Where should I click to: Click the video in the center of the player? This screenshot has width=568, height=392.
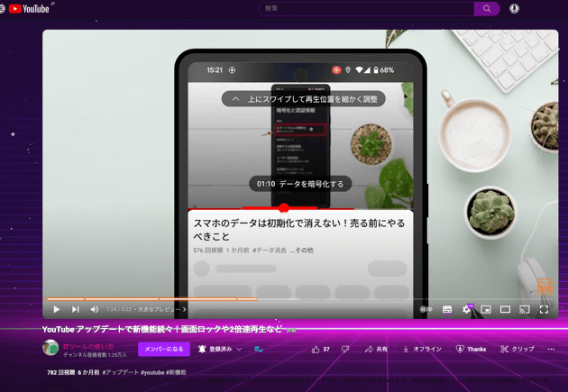[x=300, y=174]
